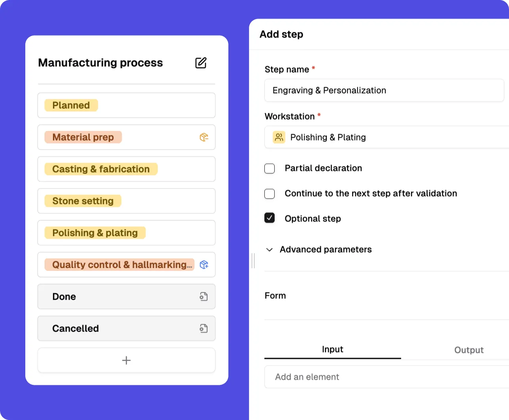Click the edit icon beside Manufacturing process
The height and width of the screenshot is (420, 509).
pos(201,63)
